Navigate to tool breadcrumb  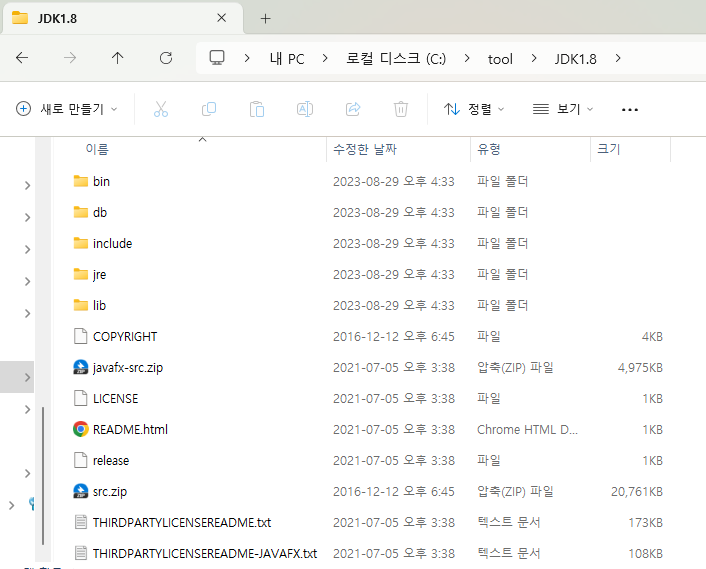500,59
